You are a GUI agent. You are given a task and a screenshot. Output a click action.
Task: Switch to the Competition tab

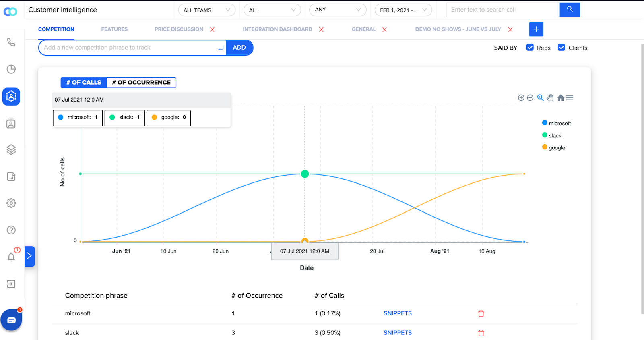coord(56,29)
